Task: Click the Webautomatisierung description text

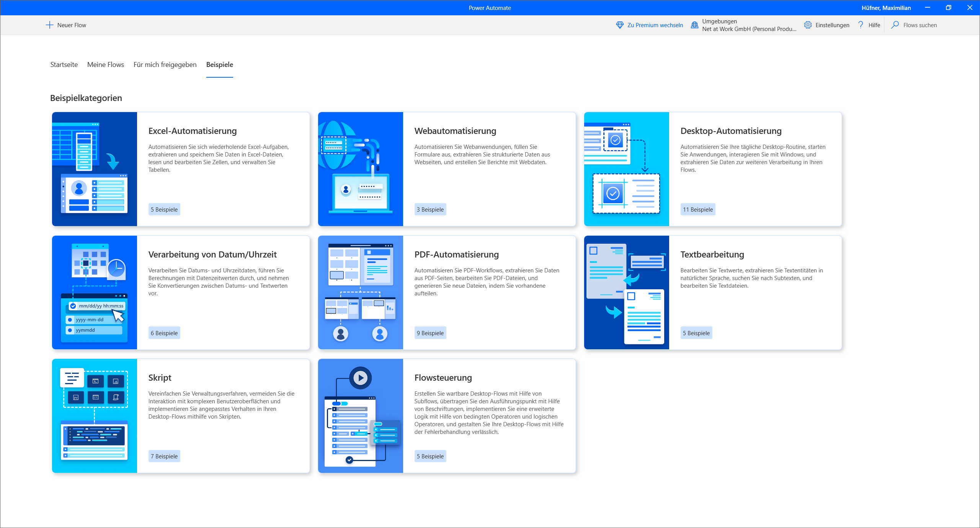Action: (482, 155)
